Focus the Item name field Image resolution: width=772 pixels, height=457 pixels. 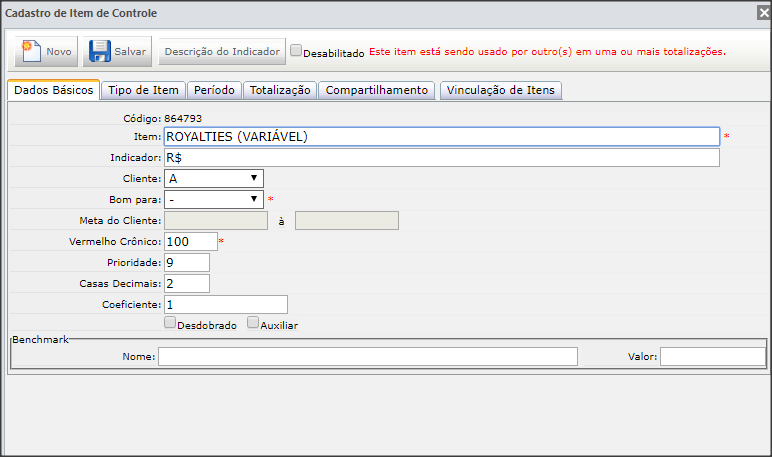(442, 136)
